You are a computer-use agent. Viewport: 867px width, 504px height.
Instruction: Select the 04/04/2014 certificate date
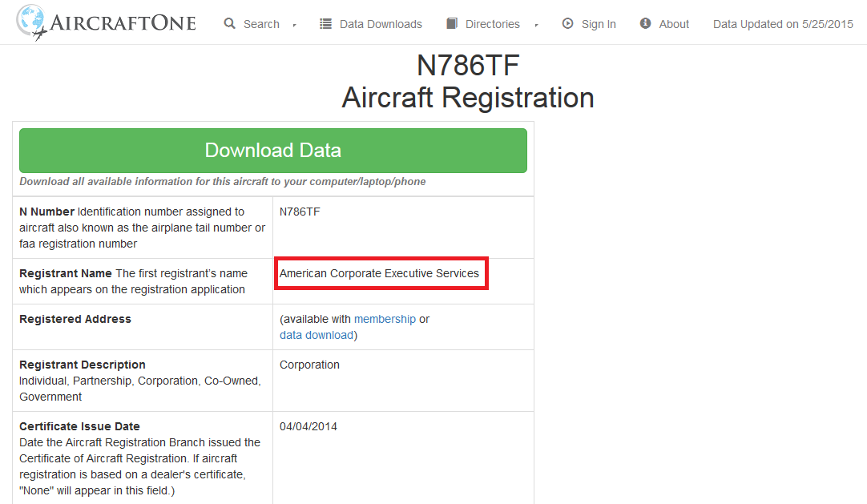click(308, 426)
